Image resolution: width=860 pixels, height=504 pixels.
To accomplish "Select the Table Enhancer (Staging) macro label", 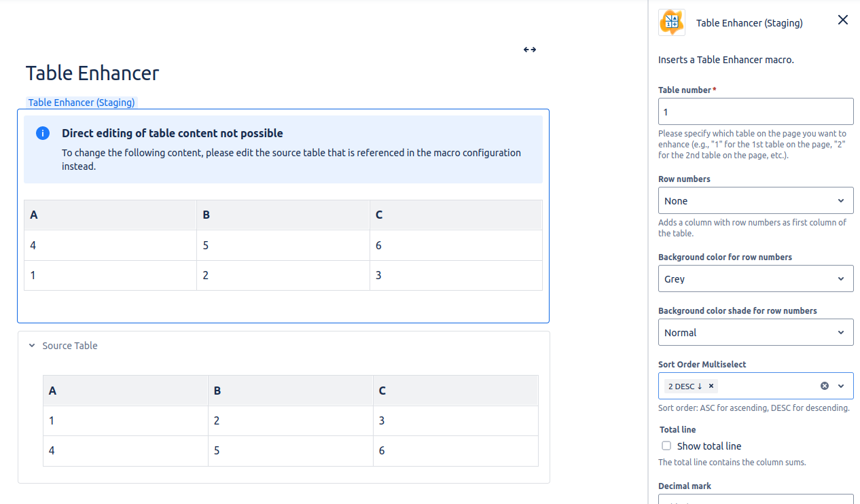I will tap(82, 103).
